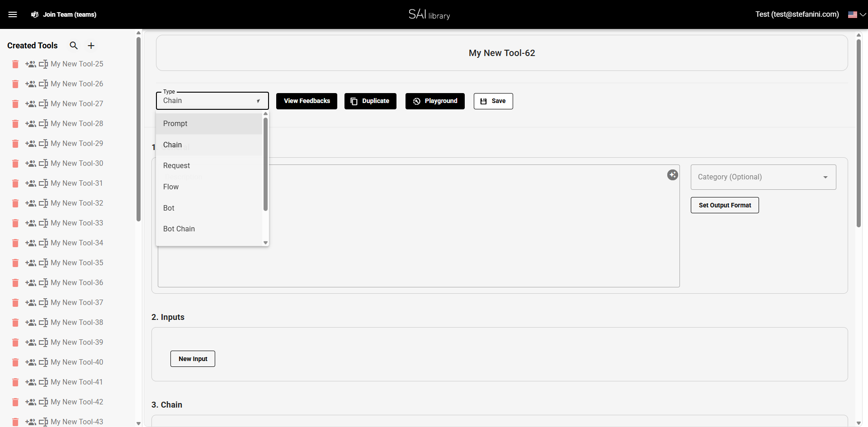868x427 pixels.
Task: Delete My New Tool-25 using its trash icon
Action: coord(15,64)
